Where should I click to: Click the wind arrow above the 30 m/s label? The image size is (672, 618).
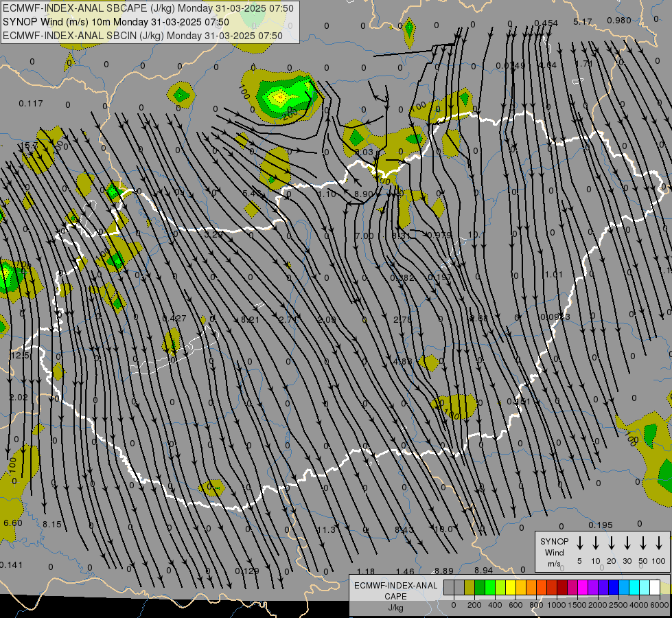pos(627,543)
